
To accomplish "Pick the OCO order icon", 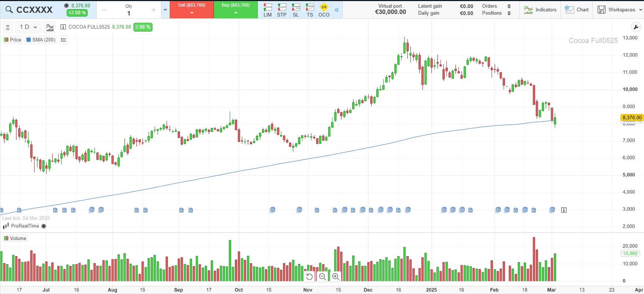I will pos(324,10).
